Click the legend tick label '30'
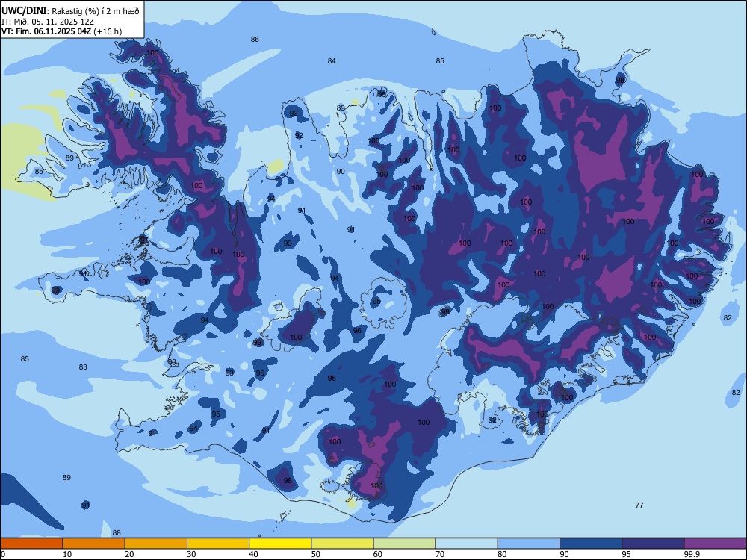This screenshot has height=560, width=747. pos(191,554)
